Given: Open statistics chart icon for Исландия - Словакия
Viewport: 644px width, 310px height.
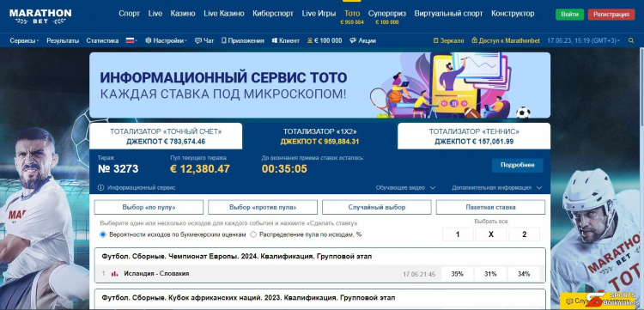Looking at the screenshot, I should point(114,274).
